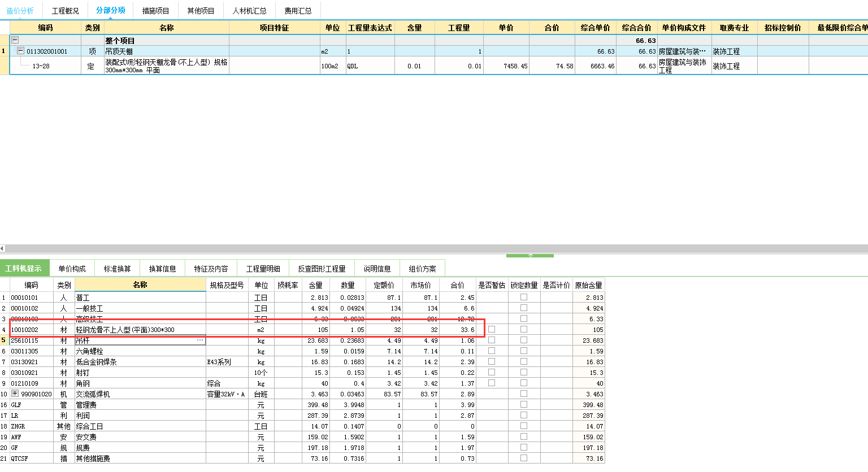Click the 招标控制价 column header
The image size is (868, 472).
click(x=783, y=28)
